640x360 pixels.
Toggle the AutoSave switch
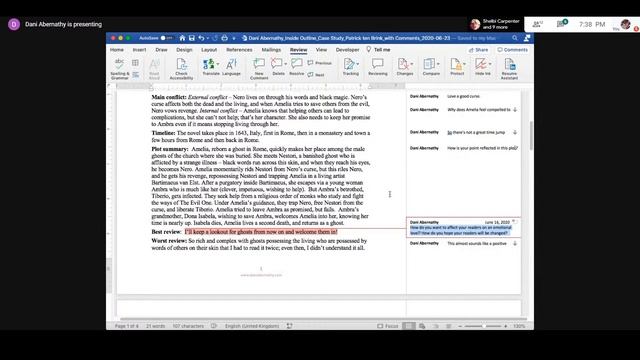click(x=166, y=38)
